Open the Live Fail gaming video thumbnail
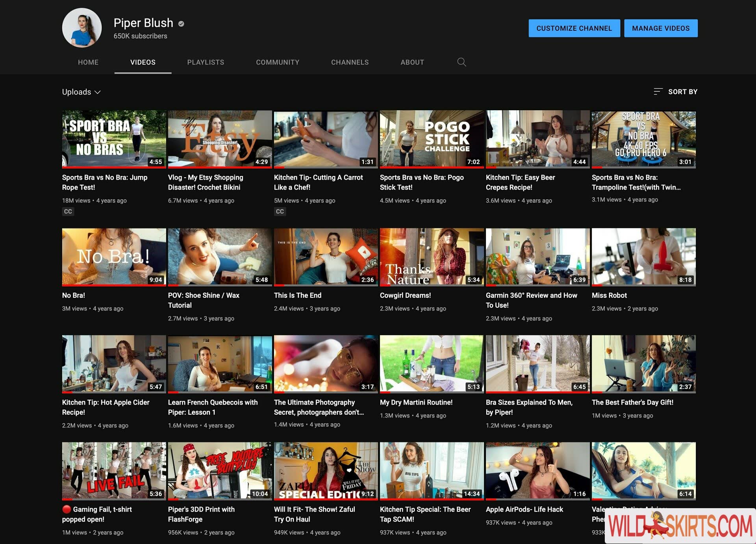The height and width of the screenshot is (544, 756). click(x=114, y=471)
